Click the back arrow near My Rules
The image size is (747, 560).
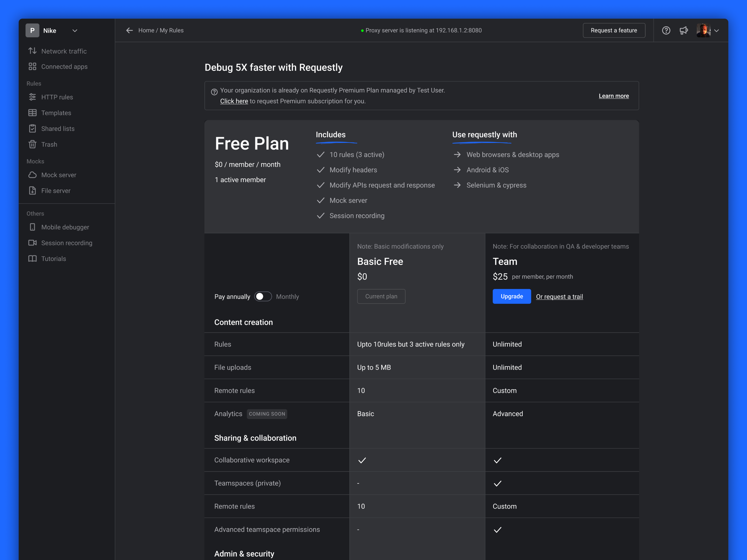(x=129, y=30)
